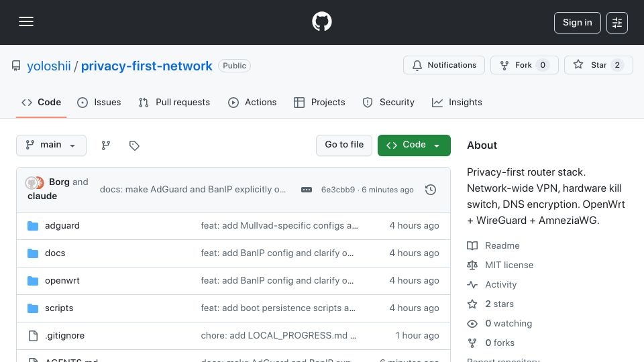Switch to the Issues tab

tap(99, 102)
